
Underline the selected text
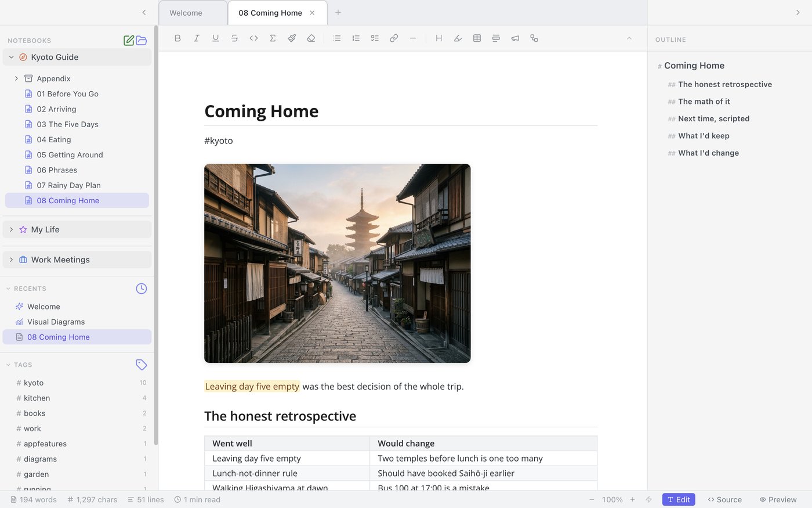point(216,38)
